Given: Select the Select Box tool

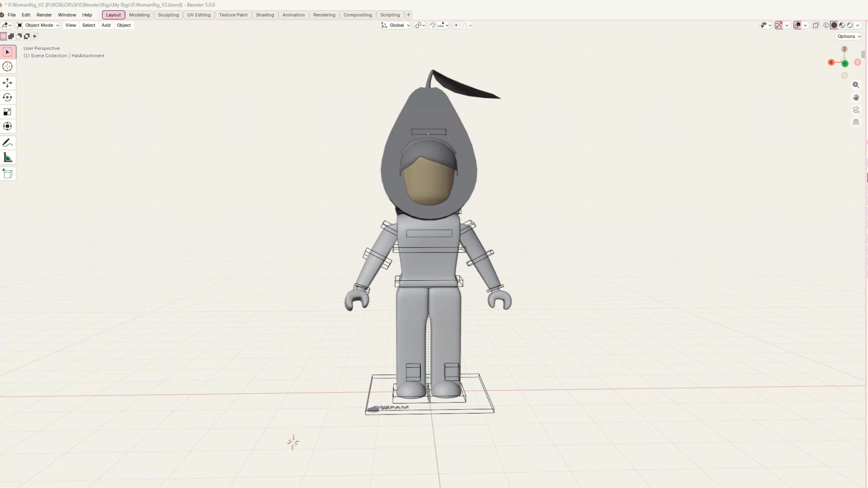Looking at the screenshot, I should click(8, 52).
